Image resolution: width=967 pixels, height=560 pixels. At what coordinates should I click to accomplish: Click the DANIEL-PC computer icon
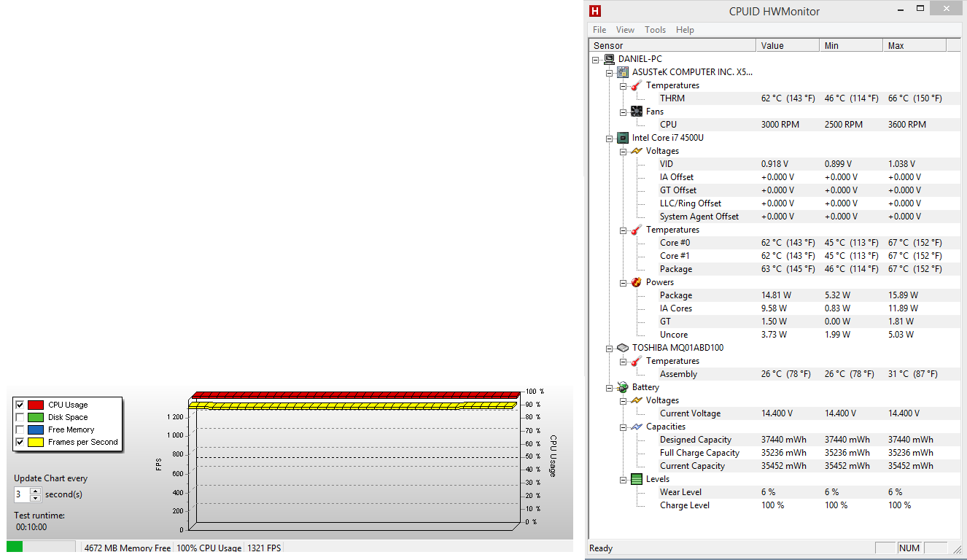[x=609, y=59]
